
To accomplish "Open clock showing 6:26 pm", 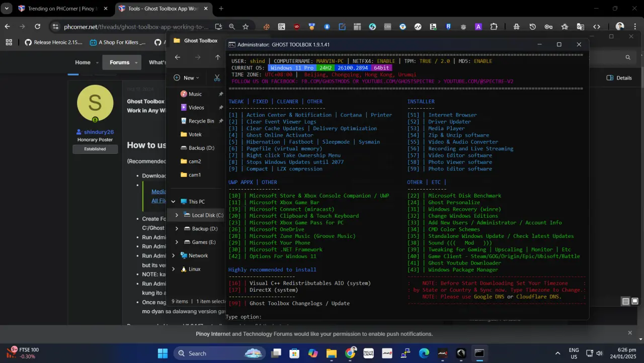I will tap(623, 353).
